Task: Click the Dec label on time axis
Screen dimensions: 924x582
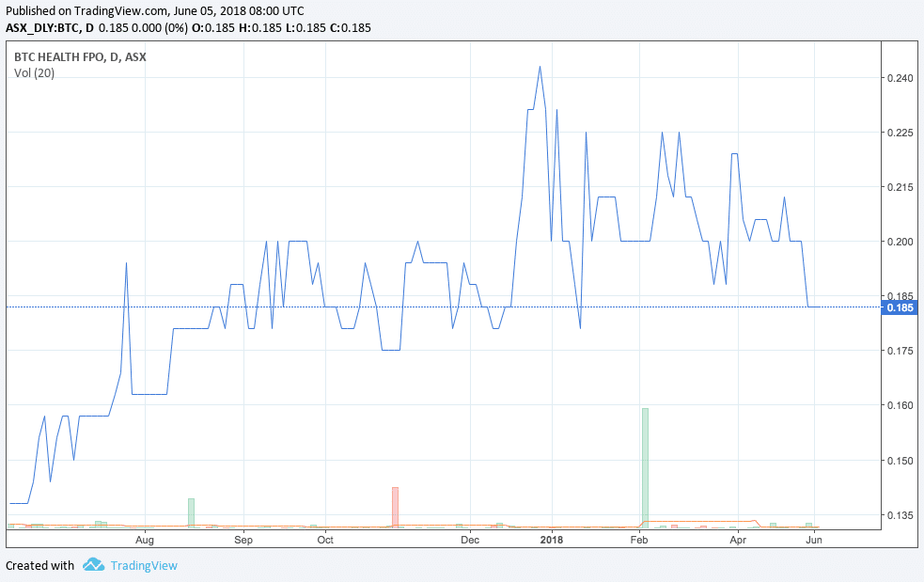Action: click(470, 540)
